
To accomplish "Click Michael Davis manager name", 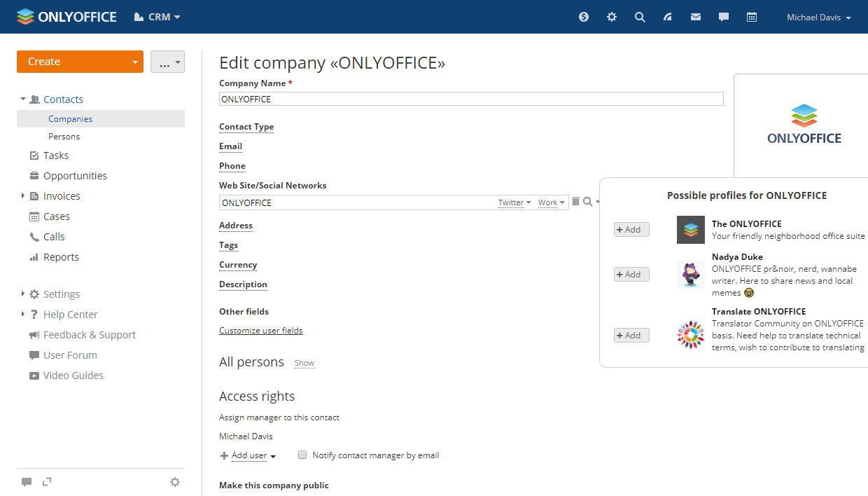I will [x=246, y=436].
